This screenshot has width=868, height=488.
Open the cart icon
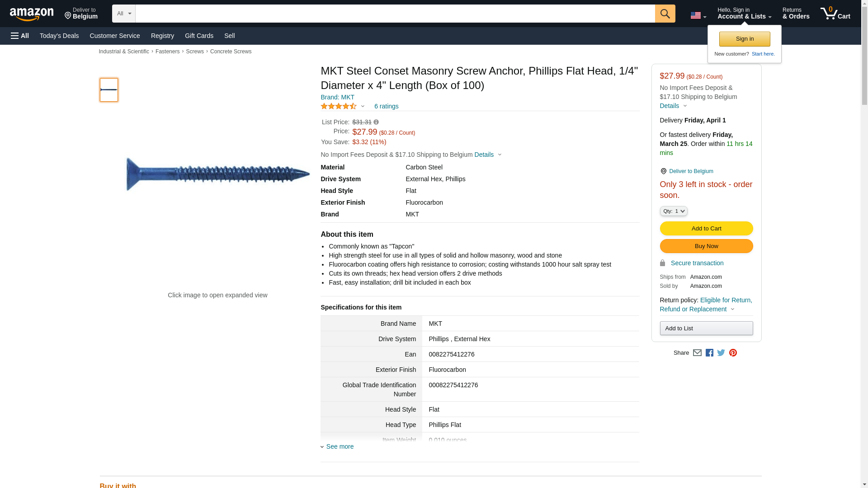tap(835, 14)
